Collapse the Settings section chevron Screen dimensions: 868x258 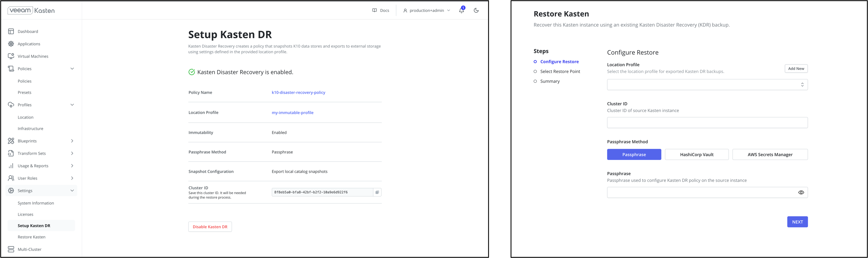[72, 190]
